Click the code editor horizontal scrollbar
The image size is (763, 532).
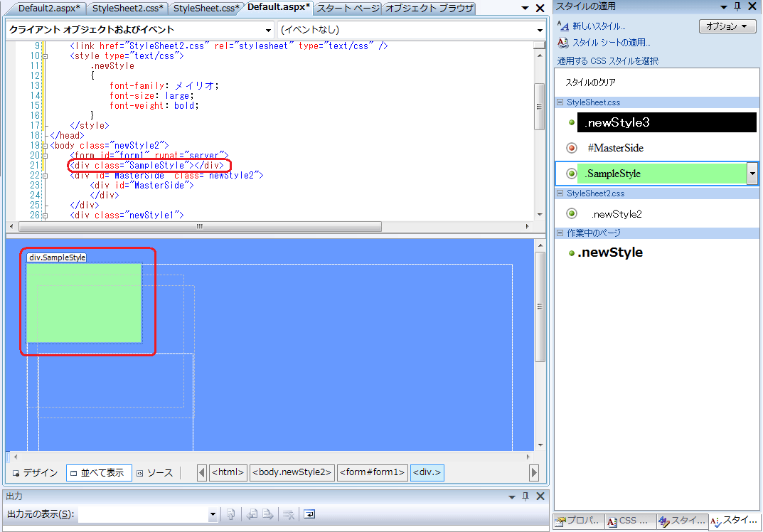[x=200, y=226]
